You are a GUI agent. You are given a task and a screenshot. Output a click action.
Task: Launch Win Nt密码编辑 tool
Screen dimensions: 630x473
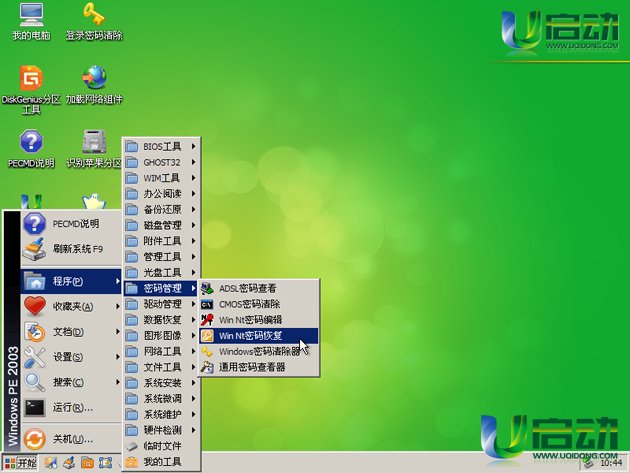pyautogui.click(x=259, y=319)
